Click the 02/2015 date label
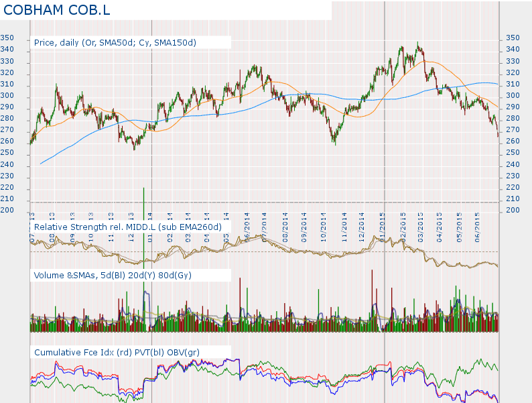The width and height of the screenshot is (532, 403). tap(403, 227)
